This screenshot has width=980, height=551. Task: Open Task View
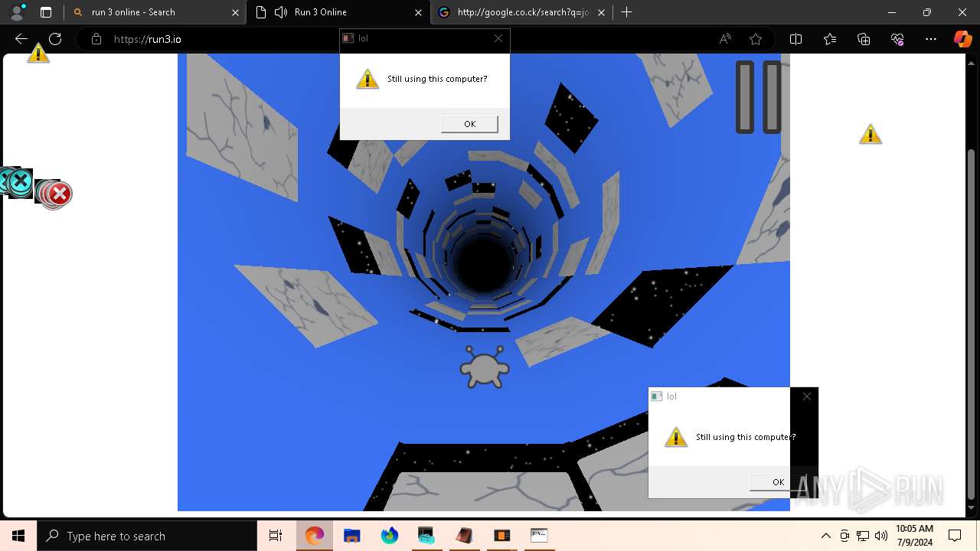tap(276, 536)
